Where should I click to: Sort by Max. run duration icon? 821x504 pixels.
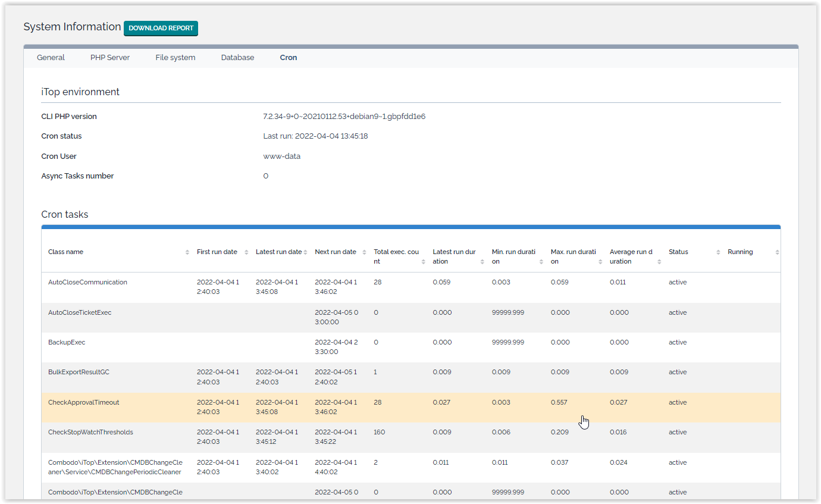click(600, 262)
